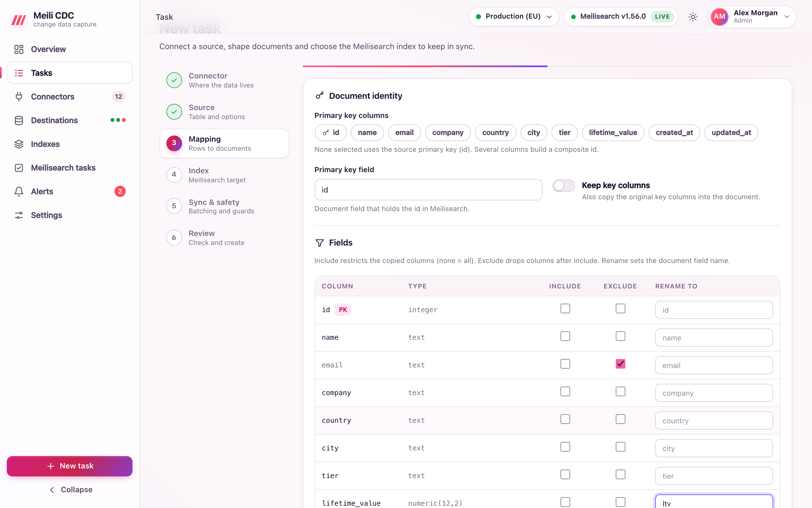The width and height of the screenshot is (812, 508).
Task: Click the New task button
Action: pos(70,466)
